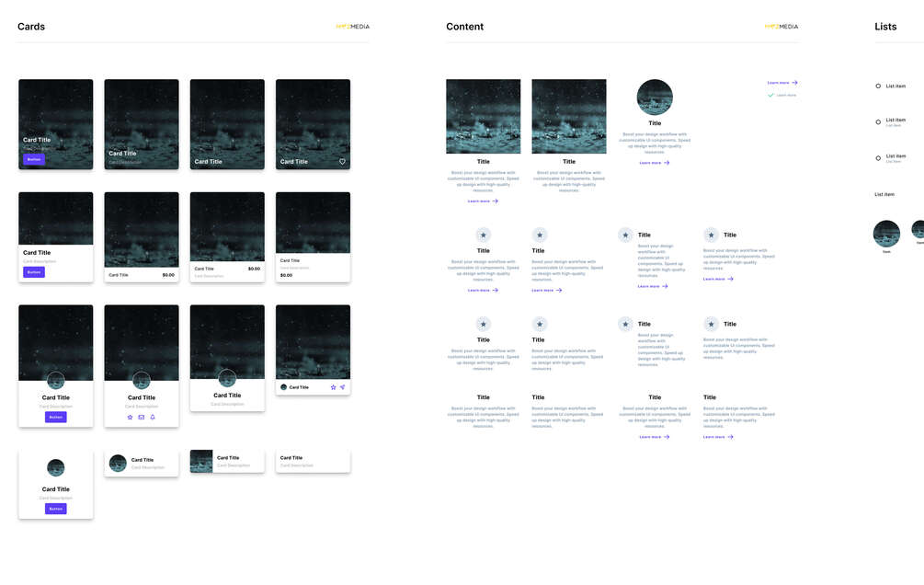The width and height of the screenshot is (924, 585).
Task: Click the square Content image lacking a Learn more link
Action: (x=569, y=117)
